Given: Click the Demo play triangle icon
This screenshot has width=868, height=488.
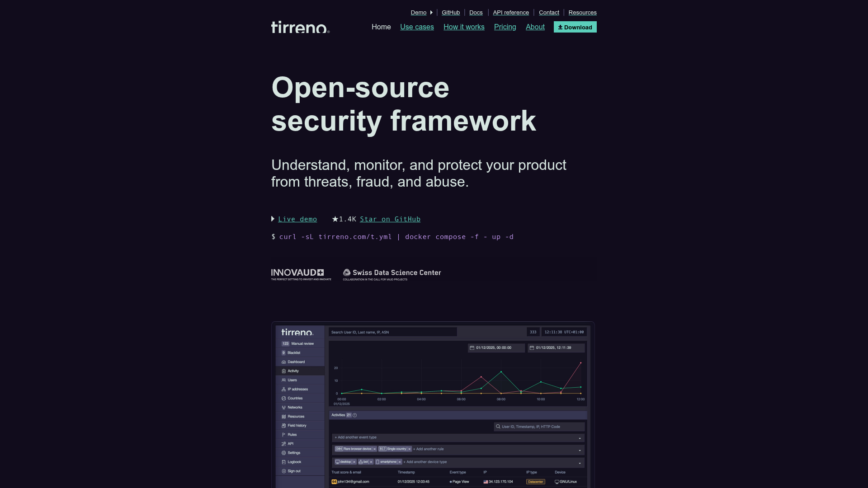Looking at the screenshot, I should (431, 13).
